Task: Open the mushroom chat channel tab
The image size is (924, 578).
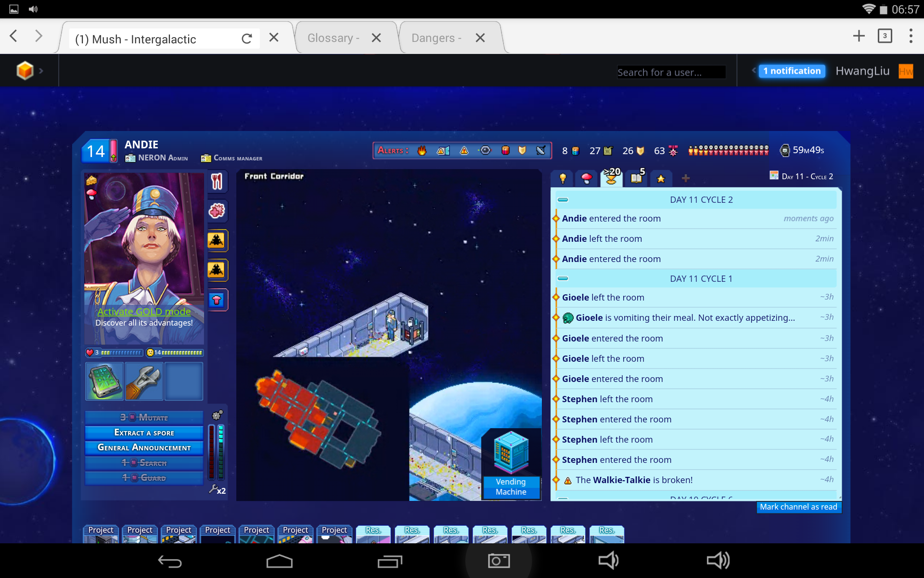Action: 586,179
